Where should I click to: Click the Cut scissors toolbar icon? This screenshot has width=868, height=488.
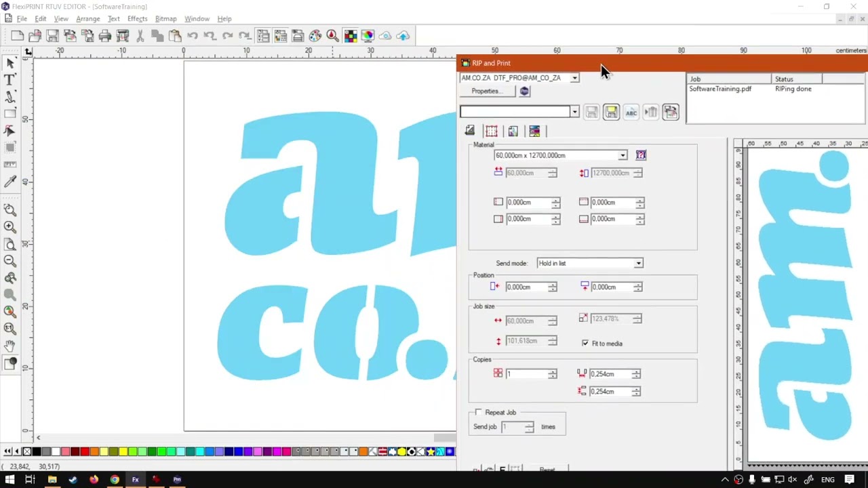(x=140, y=35)
